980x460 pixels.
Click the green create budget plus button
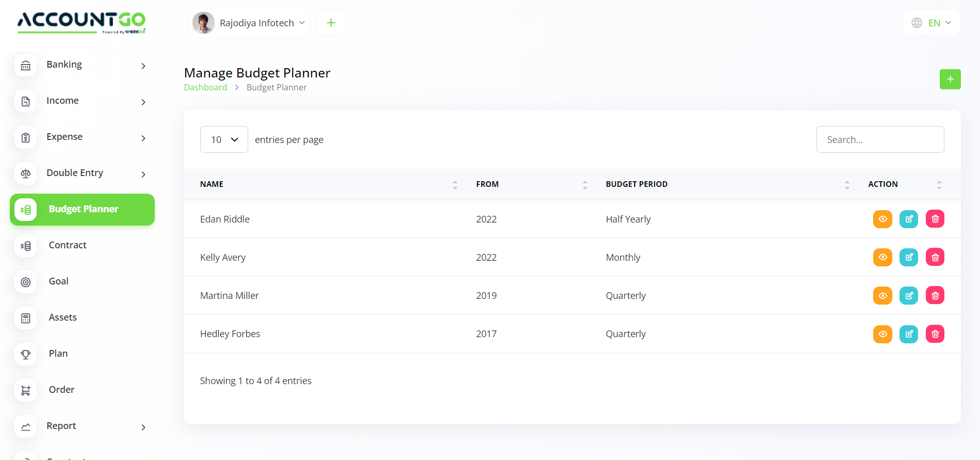(x=950, y=80)
